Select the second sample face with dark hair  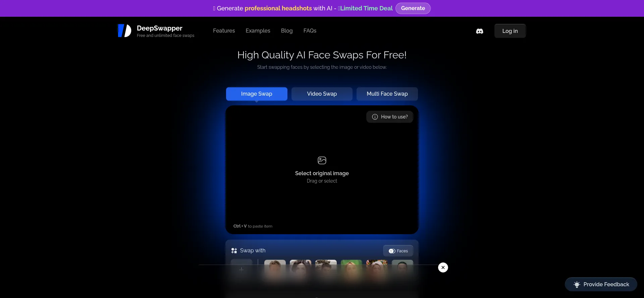[301, 270]
